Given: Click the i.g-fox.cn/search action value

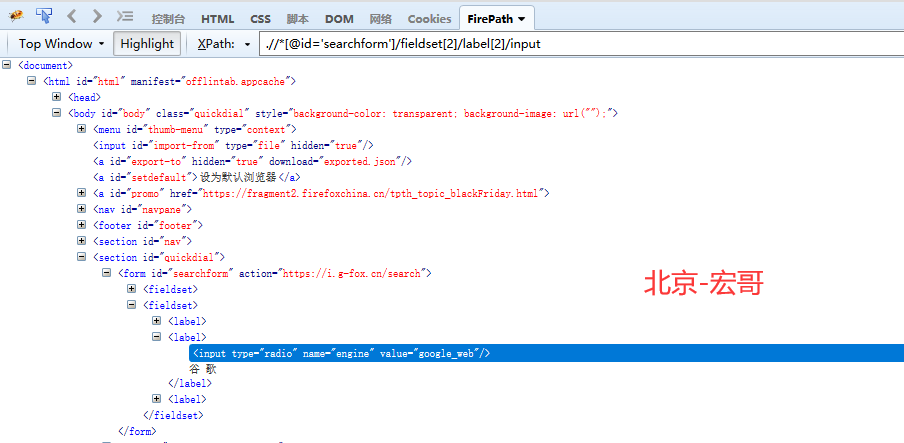Looking at the screenshot, I should coord(352,273).
